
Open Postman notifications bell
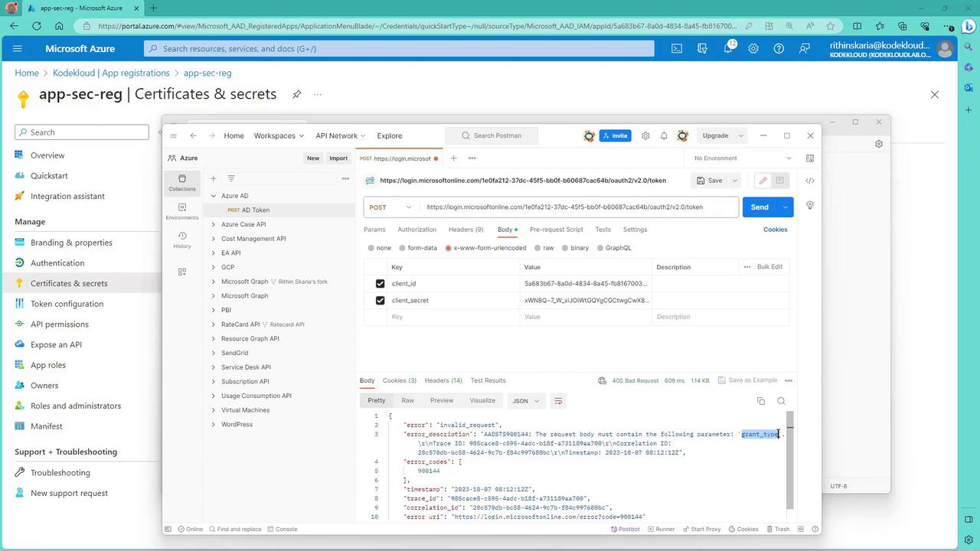(664, 135)
